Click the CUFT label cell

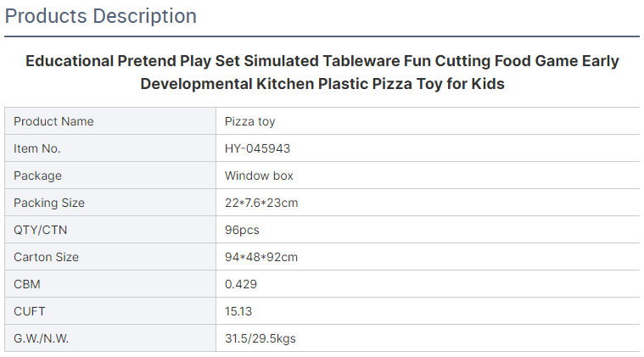(x=110, y=310)
